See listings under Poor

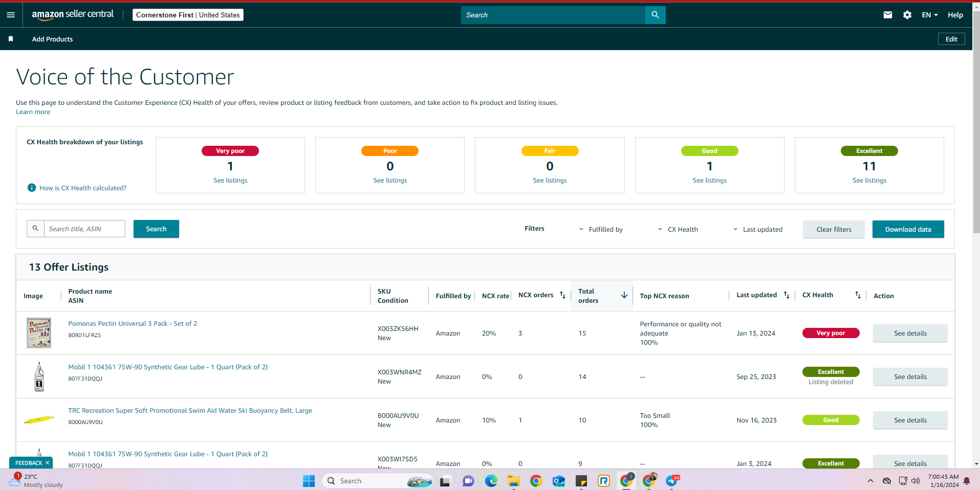(390, 180)
